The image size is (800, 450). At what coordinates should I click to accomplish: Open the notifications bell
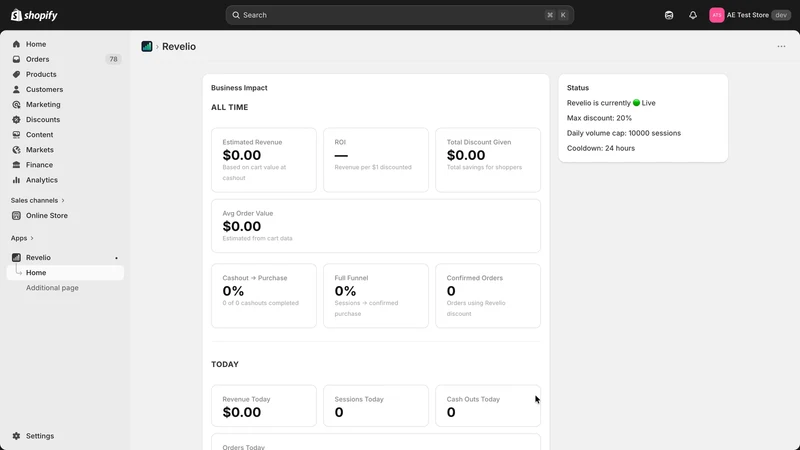[693, 15]
